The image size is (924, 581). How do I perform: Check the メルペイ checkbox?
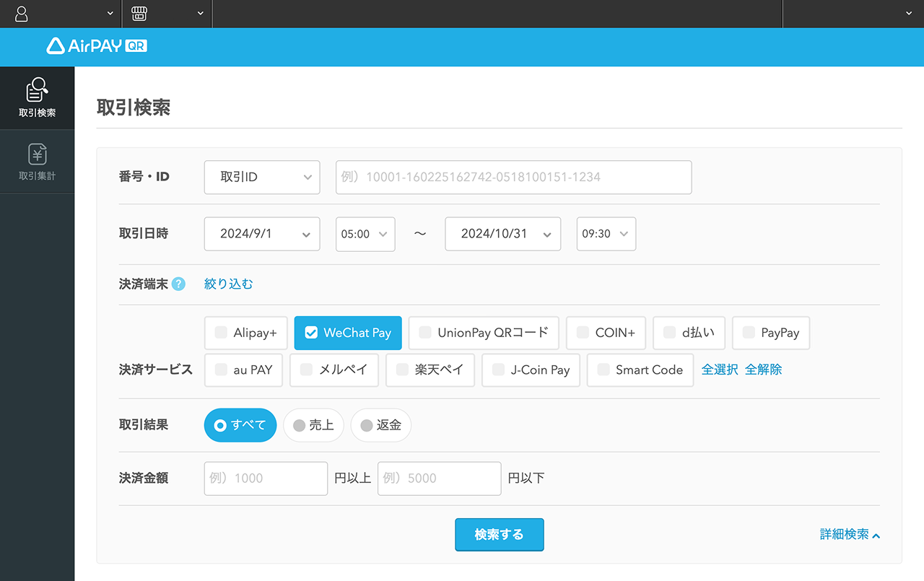click(x=306, y=370)
